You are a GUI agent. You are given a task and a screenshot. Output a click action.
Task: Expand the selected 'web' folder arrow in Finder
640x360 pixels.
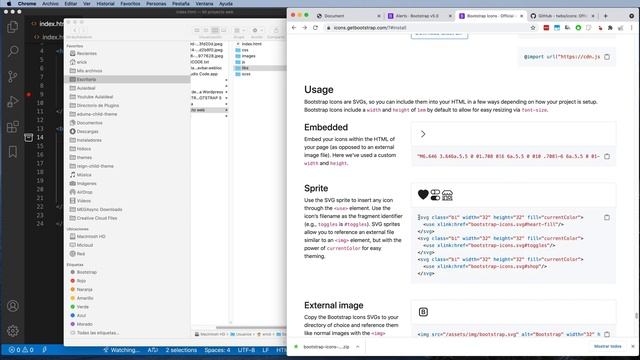pos(226,110)
